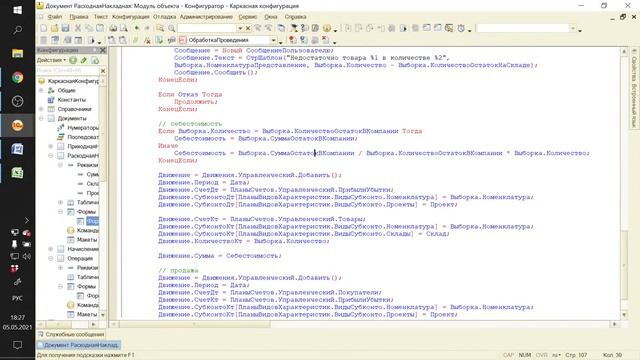Image resolution: width=640 pixels, height=360 pixels.
Task: Click the green circle icon in Конфигурация panel
Action: coord(73,60)
